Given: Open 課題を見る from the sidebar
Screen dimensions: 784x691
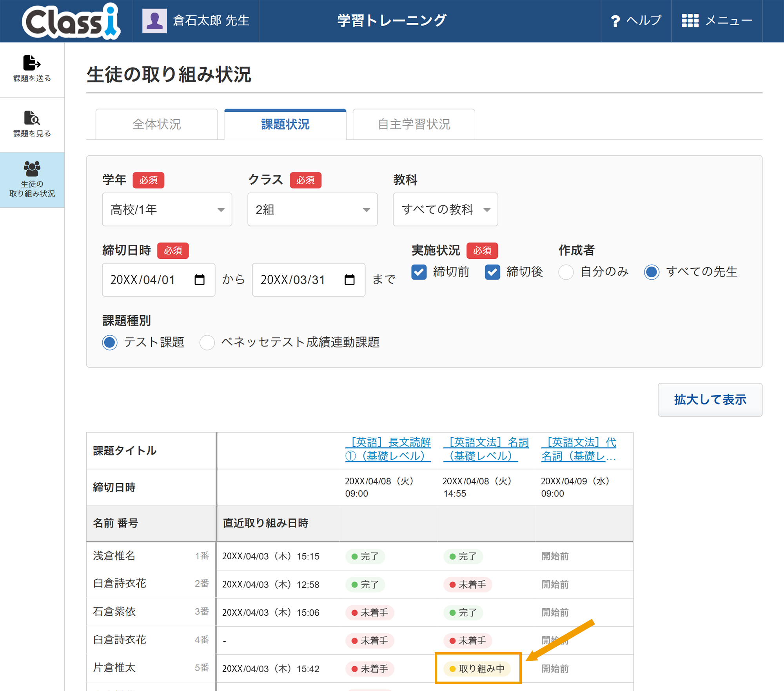Looking at the screenshot, I should pyautogui.click(x=32, y=124).
